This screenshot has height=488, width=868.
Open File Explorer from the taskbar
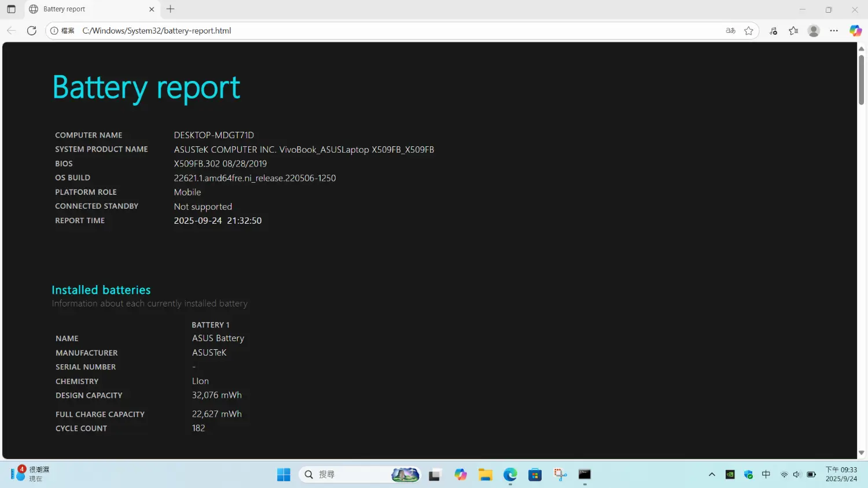pyautogui.click(x=485, y=475)
